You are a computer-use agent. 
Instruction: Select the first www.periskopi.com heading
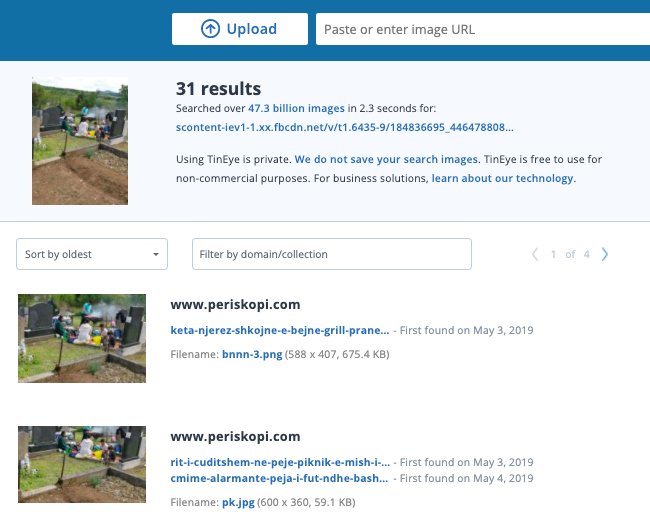tap(235, 305)
